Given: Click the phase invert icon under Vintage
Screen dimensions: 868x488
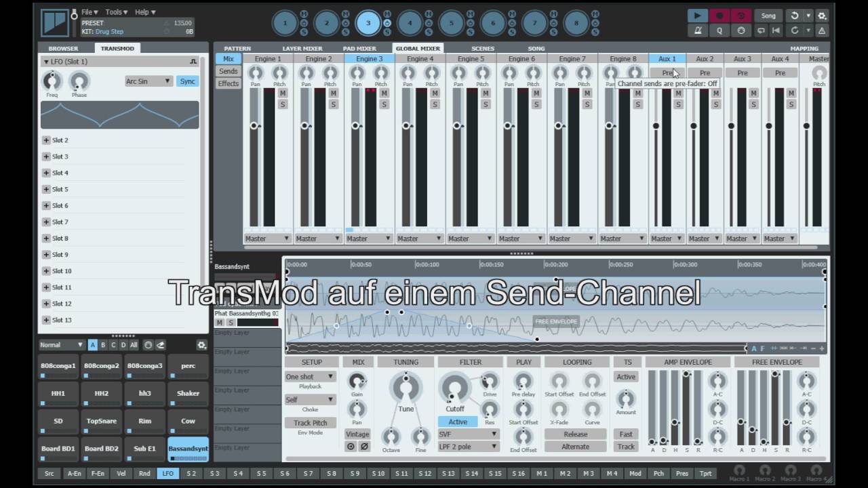Looking at the screenshot, I should 364,447.
